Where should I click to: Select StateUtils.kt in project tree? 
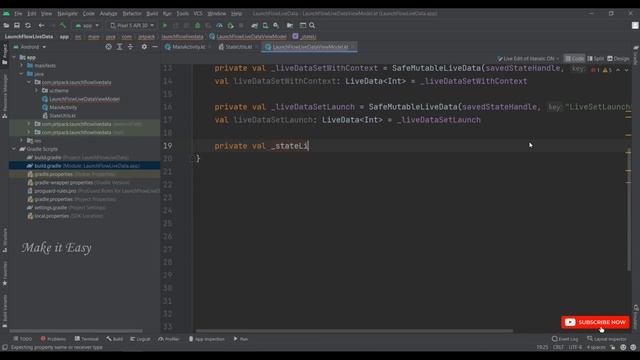[59, 116]
